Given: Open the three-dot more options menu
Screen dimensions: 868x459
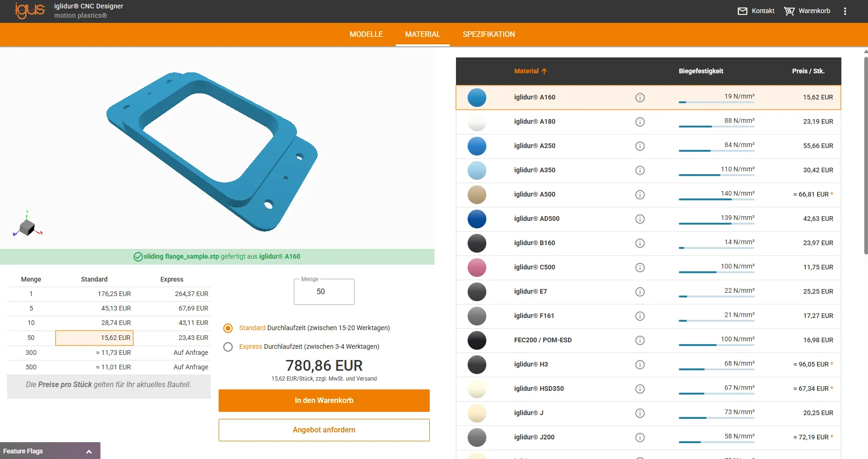Looking at the screenshot, I should [845, 11].
